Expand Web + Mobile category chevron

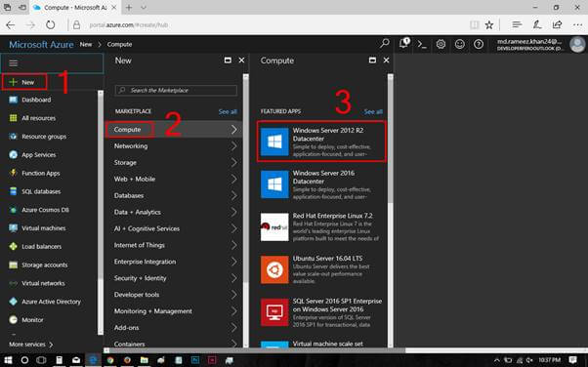234,179
